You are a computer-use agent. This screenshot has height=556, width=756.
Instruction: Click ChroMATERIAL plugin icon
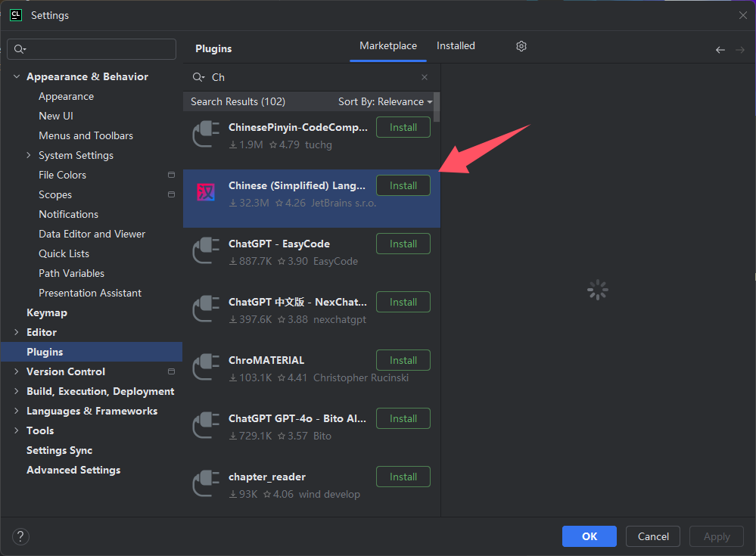click(x=206, y=368)
